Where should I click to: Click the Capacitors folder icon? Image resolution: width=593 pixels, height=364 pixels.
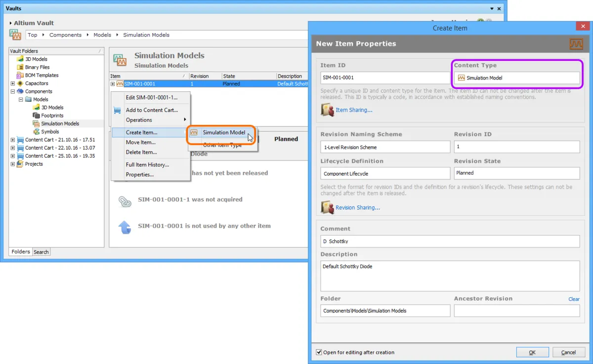21,83
